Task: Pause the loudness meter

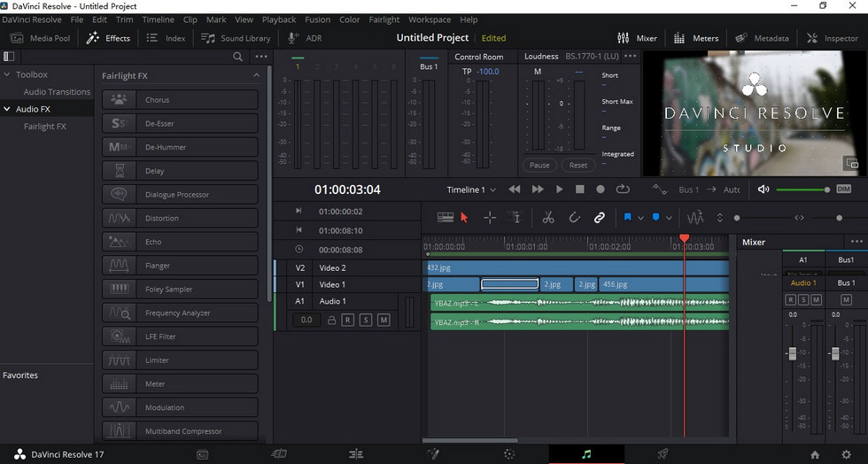Action: coord(539,165)
